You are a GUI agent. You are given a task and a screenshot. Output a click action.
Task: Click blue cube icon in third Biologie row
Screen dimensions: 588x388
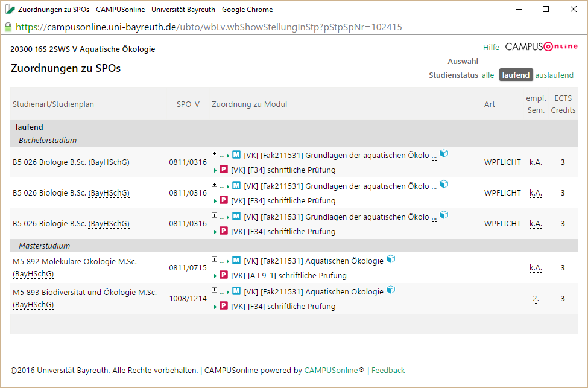click(444, 215)
